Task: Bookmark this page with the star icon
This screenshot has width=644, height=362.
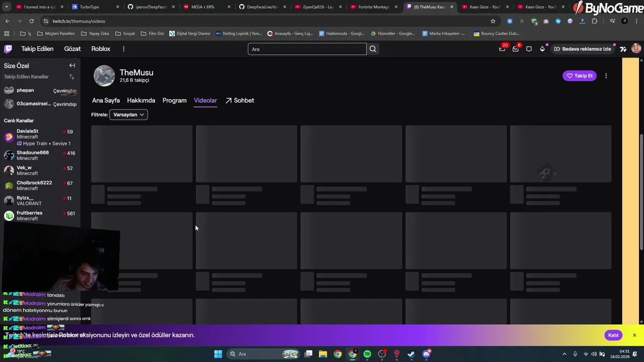Action: coord(493,21)
